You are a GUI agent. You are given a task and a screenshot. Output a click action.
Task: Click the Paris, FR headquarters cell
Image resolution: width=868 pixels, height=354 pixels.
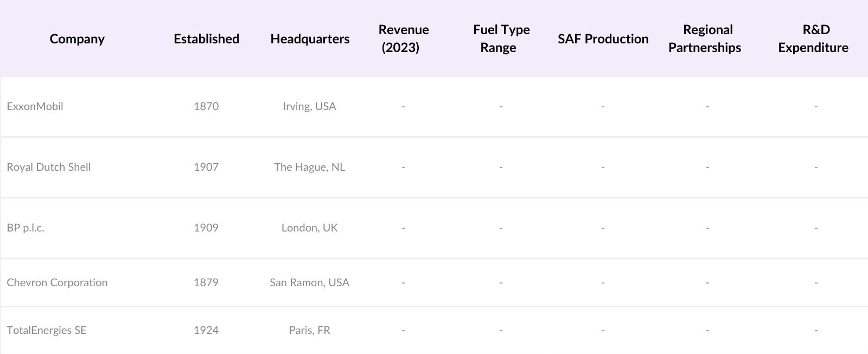pos(309,330)
